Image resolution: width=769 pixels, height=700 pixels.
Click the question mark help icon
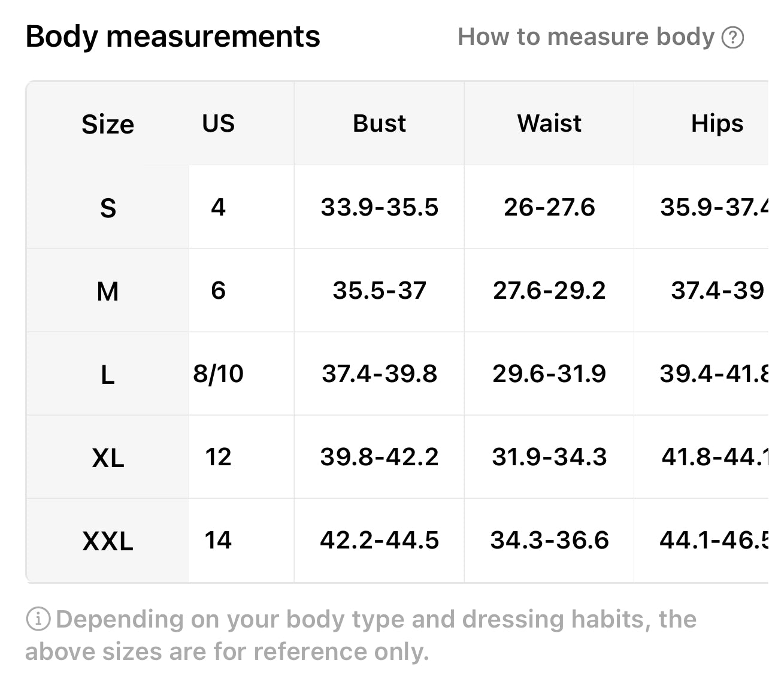click(x=732, y=37)
